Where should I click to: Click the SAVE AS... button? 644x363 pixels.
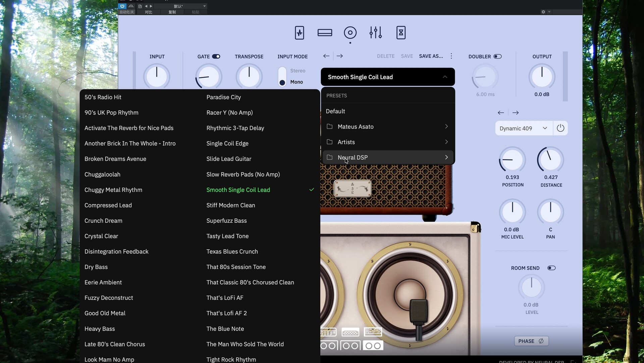coord(431,56)
